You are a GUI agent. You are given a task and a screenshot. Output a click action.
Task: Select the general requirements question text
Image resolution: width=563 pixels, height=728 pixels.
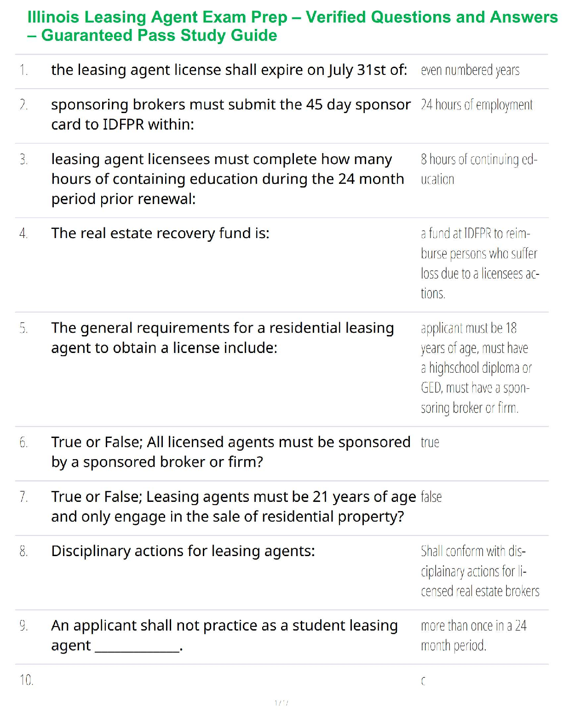(x=223, y=338)
